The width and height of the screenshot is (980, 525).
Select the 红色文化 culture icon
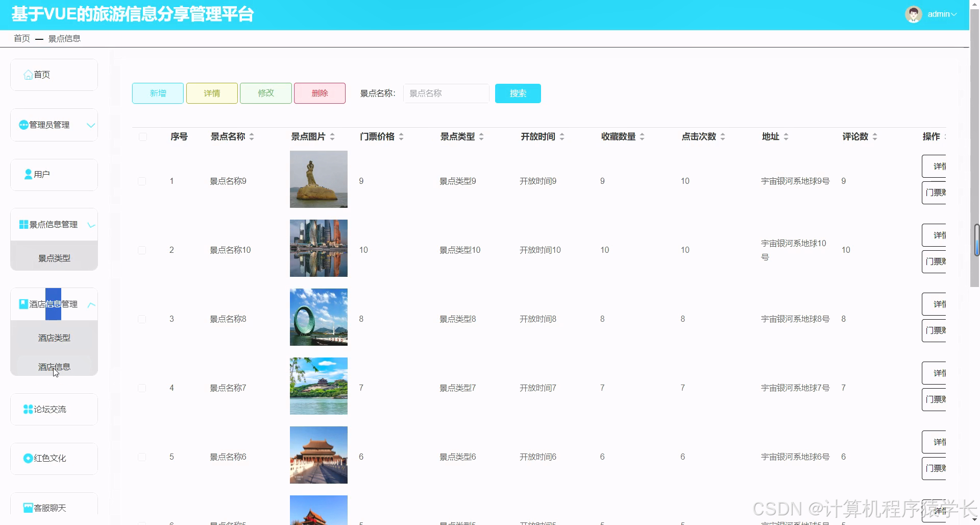click(x=28, y=458)
